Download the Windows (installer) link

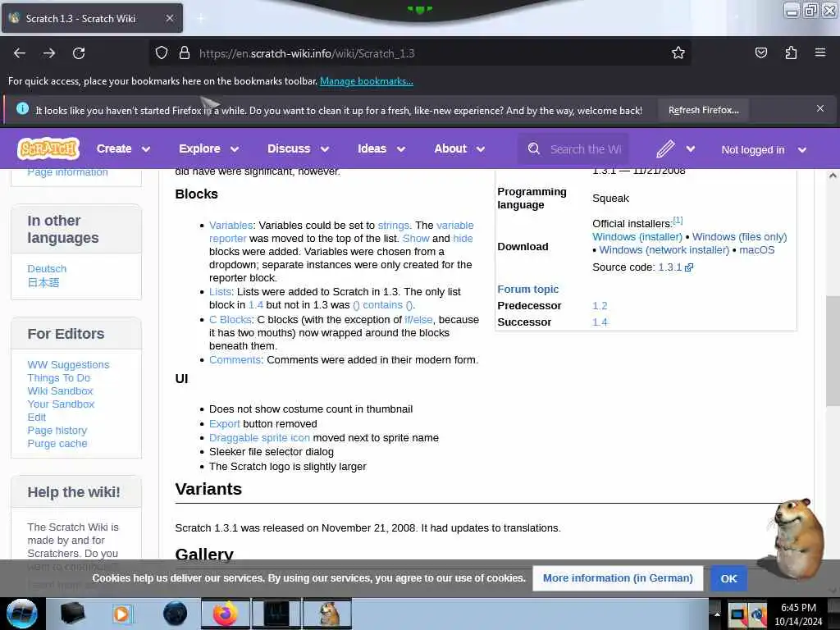637,237
